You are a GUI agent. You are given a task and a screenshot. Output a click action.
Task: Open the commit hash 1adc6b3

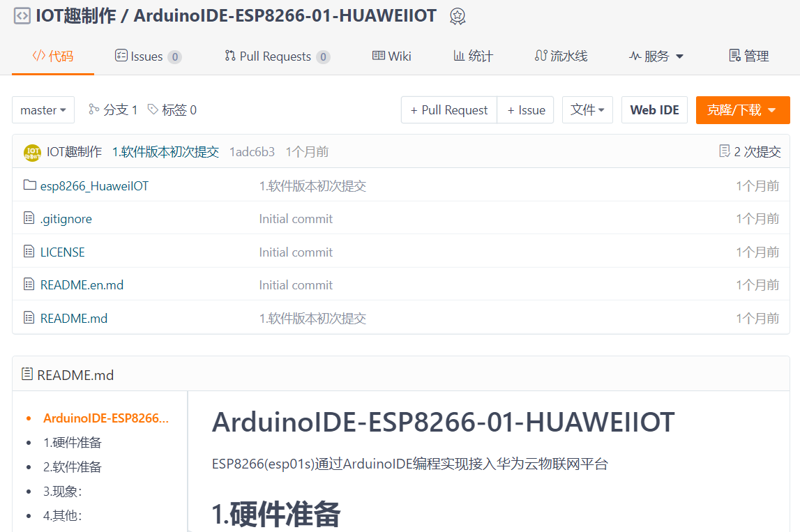click(x=252, y=151)
